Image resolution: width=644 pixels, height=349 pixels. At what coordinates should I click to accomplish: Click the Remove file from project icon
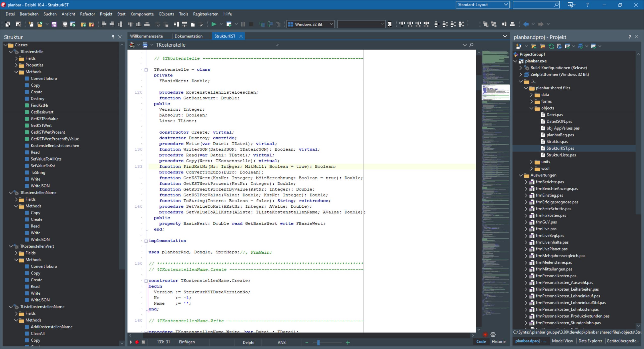[x=92, y=24]
